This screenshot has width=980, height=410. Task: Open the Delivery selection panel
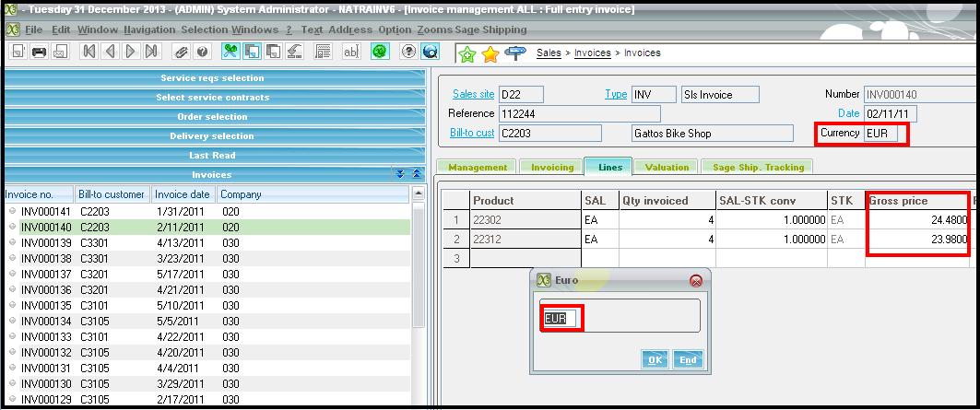tap(212, 136)
